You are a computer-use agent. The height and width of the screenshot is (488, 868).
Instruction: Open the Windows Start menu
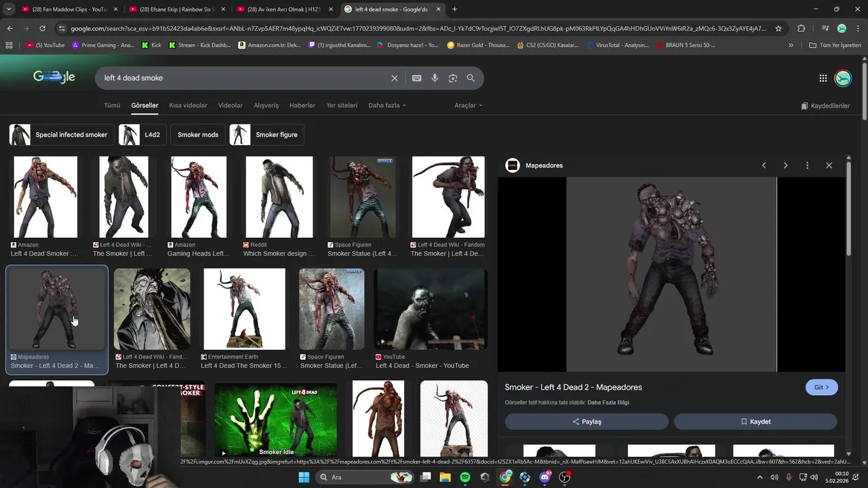[x=303, y=477]
